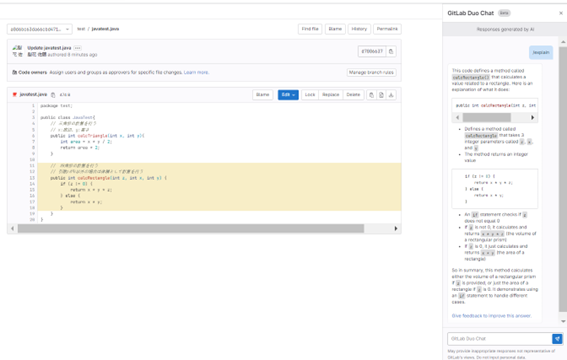567x360 pixels.
Task: Click the code viewer horizontal scrollbar thumb
Action: coord(191,228)
